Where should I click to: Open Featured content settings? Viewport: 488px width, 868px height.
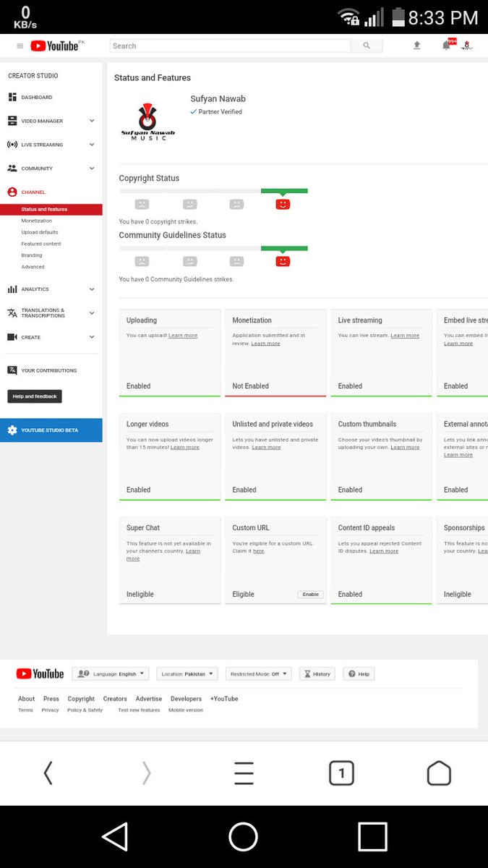point(41,244)
